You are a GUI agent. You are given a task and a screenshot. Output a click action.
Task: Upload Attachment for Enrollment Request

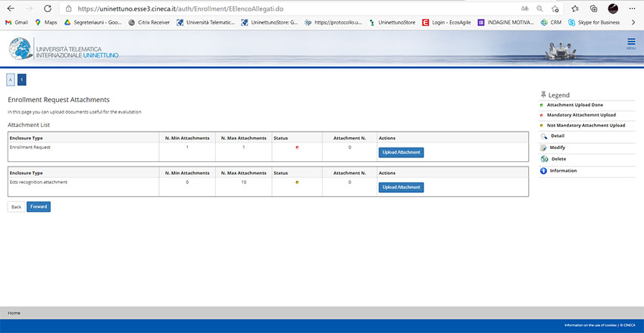pos(401,152)
